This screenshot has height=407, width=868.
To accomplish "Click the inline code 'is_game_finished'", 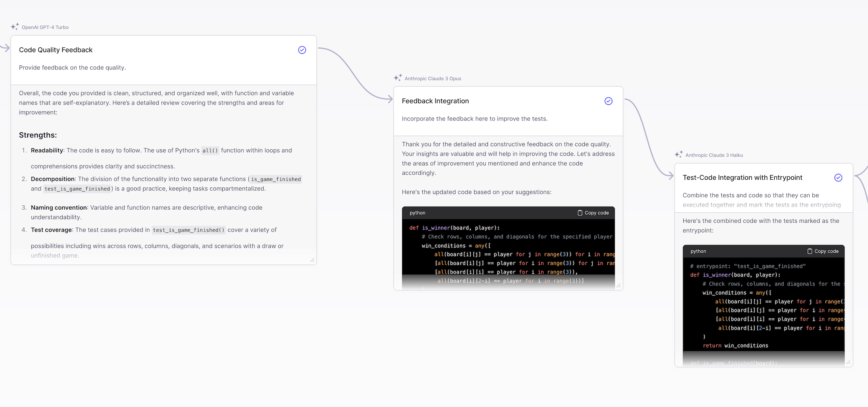I will [276, 179].
